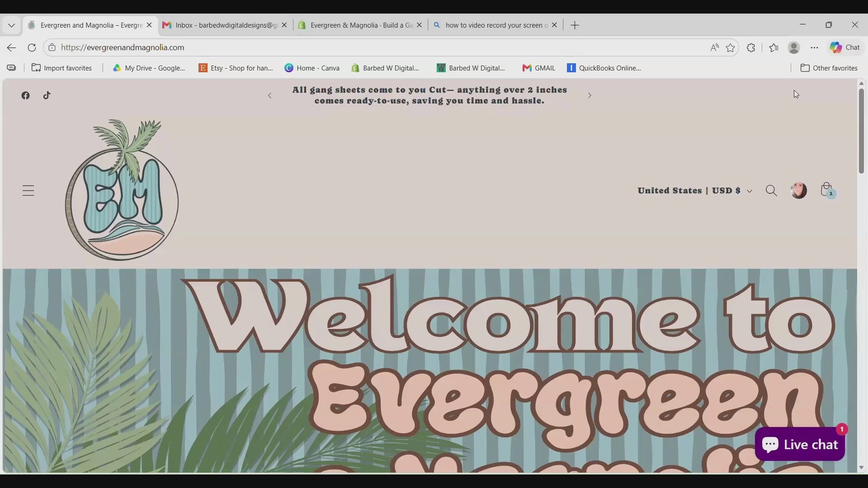Open the Home - Canva bookmark

coord(312,68)
